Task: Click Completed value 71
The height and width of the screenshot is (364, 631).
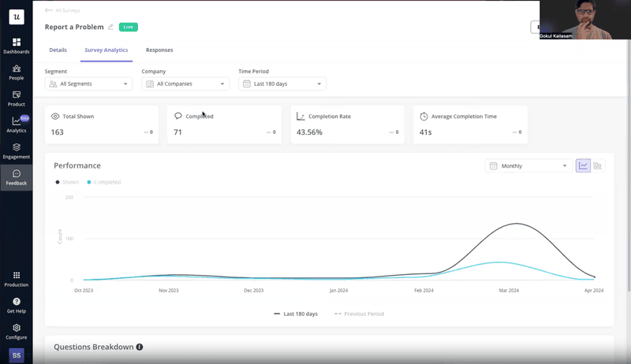Action: [x=178, y=132]
